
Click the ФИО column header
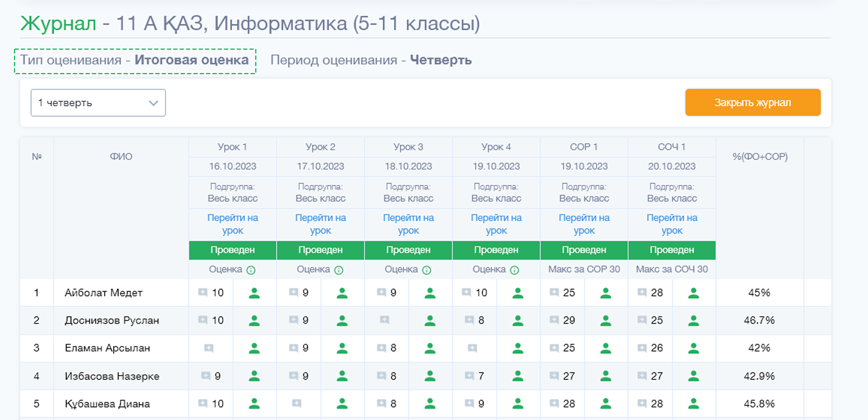tap(121, 157)
